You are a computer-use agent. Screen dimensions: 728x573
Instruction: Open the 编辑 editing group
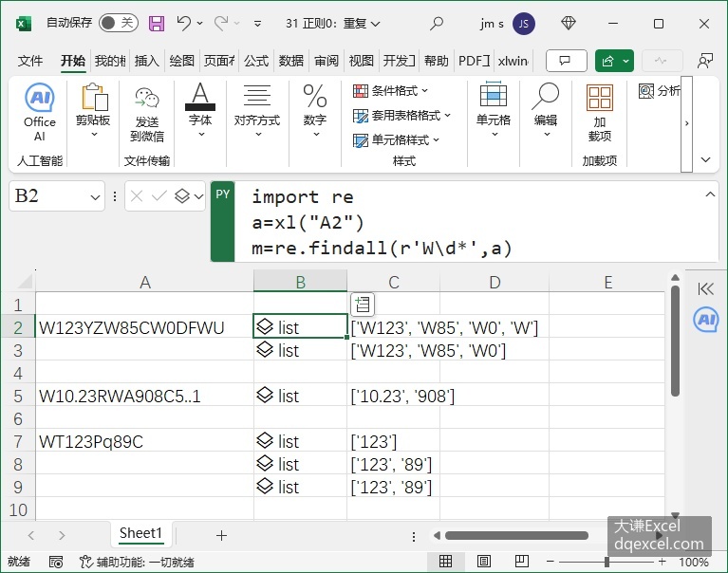click(x=546, y=110)
